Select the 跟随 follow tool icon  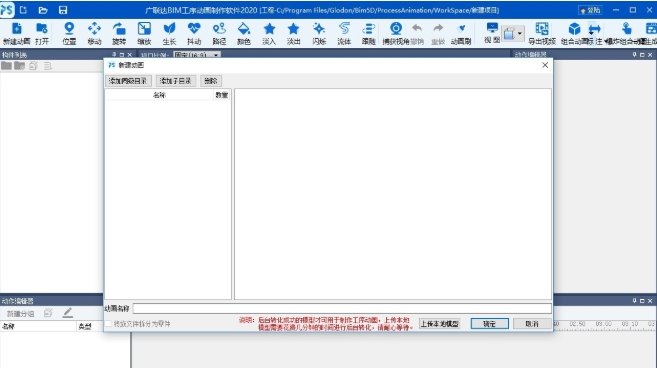click(369, 34)
